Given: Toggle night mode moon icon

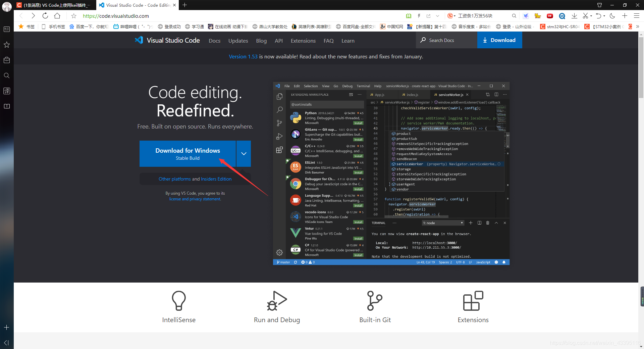Looking at the screenshot, I should (612, 16).
